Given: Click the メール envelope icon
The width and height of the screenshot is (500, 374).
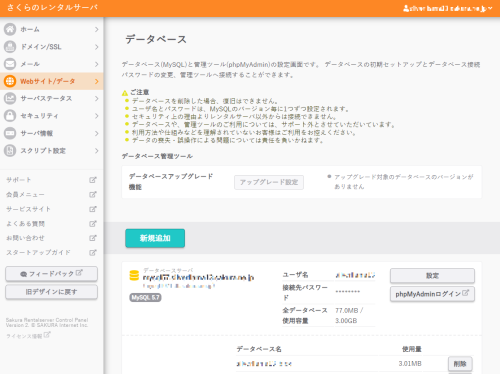Looking at the screenshot, I should point(10,64).
